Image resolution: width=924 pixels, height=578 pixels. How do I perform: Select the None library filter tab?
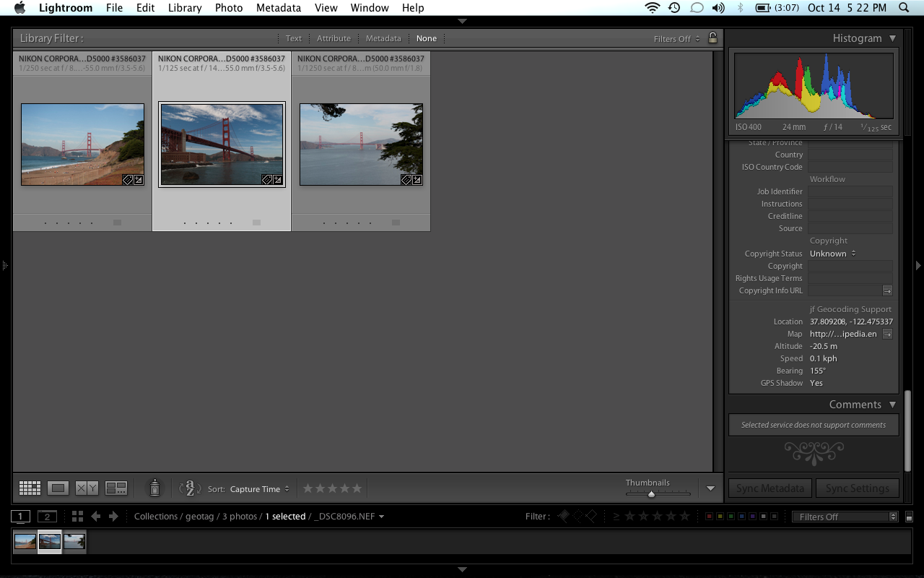(x=426, y=38)
